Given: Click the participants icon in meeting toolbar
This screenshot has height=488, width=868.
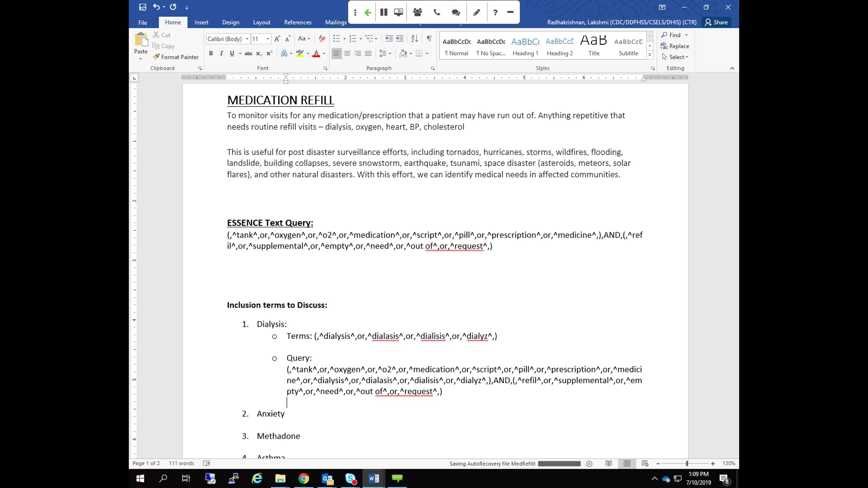Looking at the screenshot, I should [x=418, y=12].
